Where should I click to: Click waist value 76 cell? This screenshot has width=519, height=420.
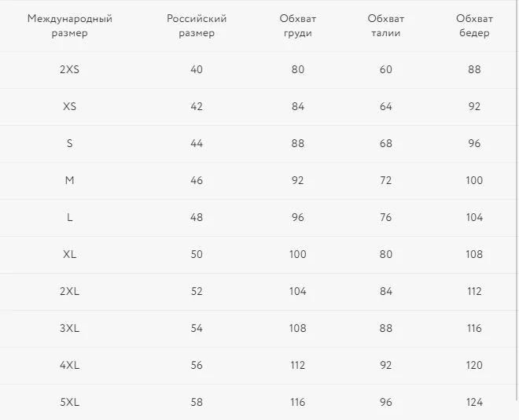[385, 217]
